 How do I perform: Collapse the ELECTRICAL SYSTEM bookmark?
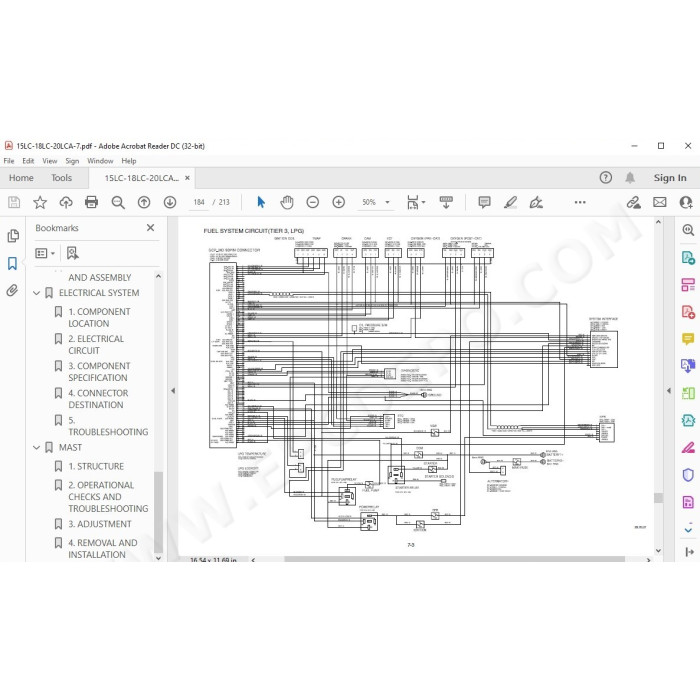pyautogui.click(x=37, y=293)
